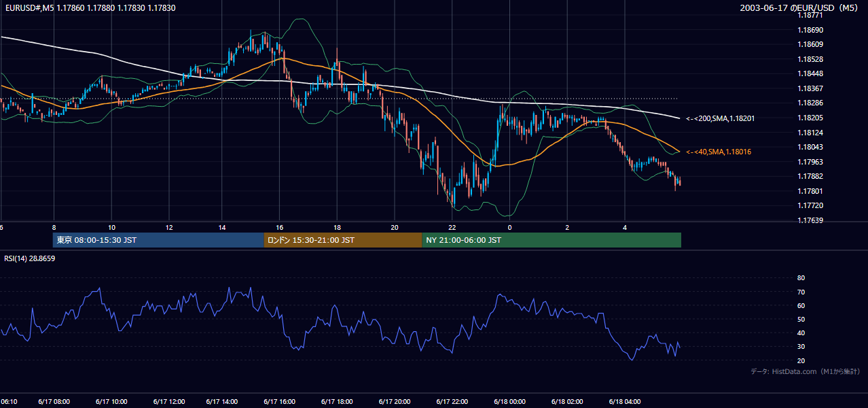Click the NY 21:00-06:00 JST session bar
The height and width of the screenshot is (408, 868).
551,240
